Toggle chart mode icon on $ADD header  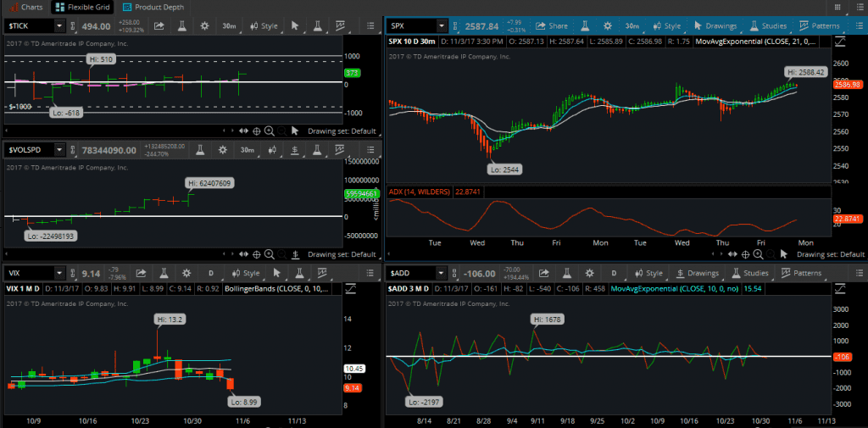(x=841, y=288)
